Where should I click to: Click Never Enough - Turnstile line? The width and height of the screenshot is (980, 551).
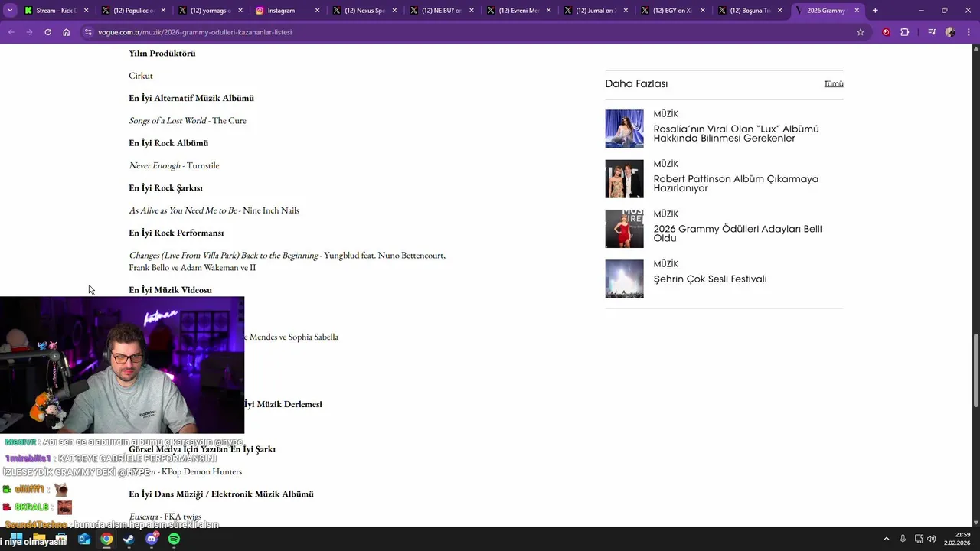click(174, 165)
